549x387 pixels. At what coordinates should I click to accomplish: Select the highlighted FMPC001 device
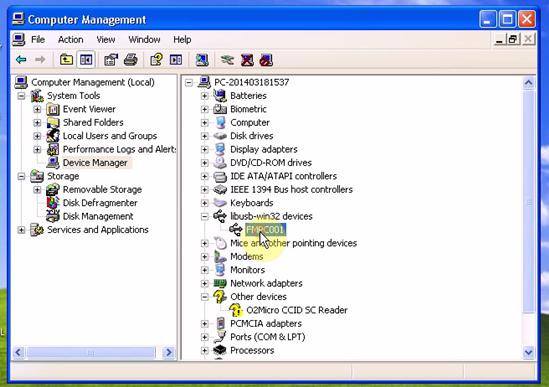pos(265,230)
